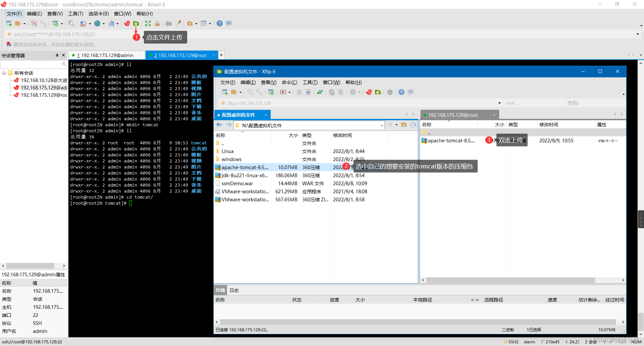Click Xftp's Help question mark icon

401,92
